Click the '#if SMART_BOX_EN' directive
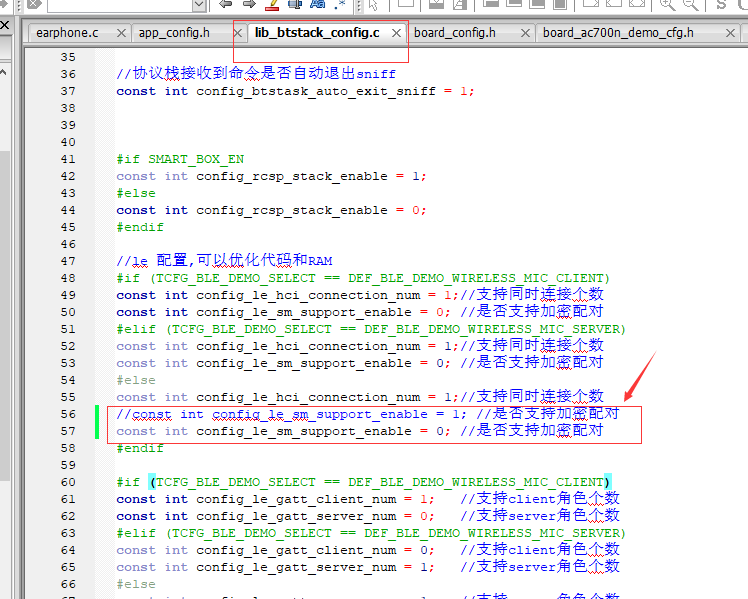 (x=180, y=159)
